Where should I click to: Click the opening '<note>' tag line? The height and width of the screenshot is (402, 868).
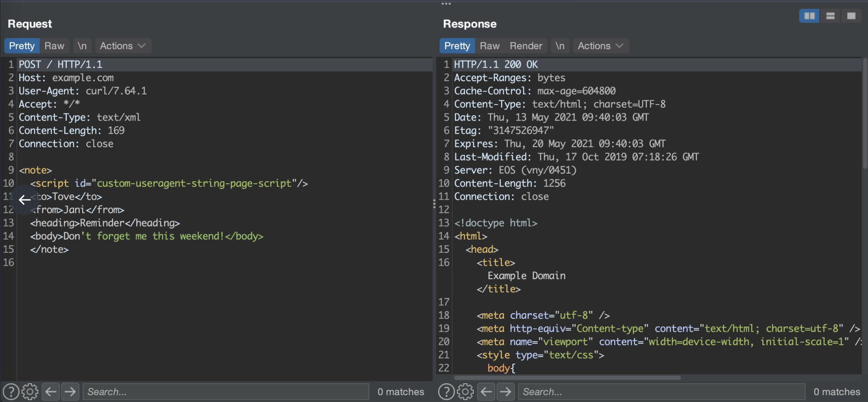35,170
